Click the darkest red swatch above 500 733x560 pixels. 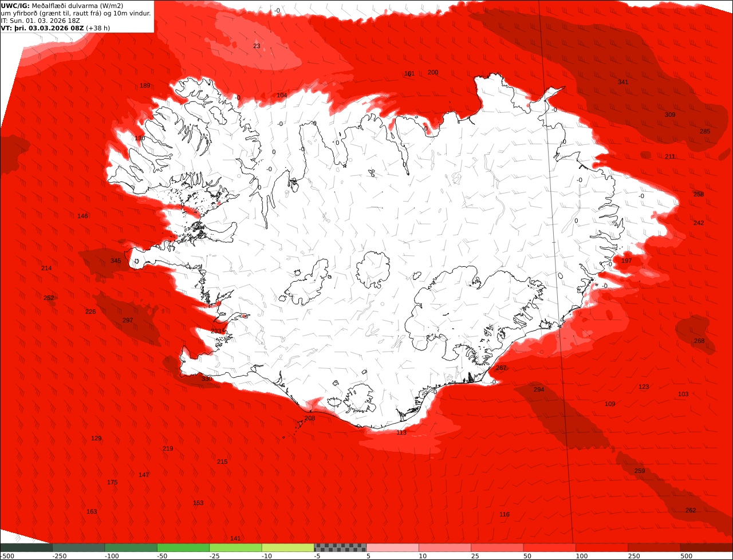(707, 547)
